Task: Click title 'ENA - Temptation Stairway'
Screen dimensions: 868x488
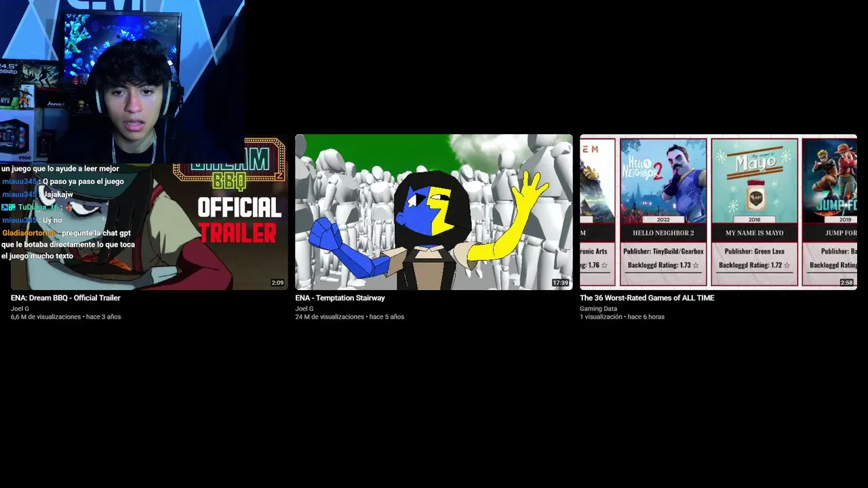Action: pyautogui.click(x=340, y=298)
